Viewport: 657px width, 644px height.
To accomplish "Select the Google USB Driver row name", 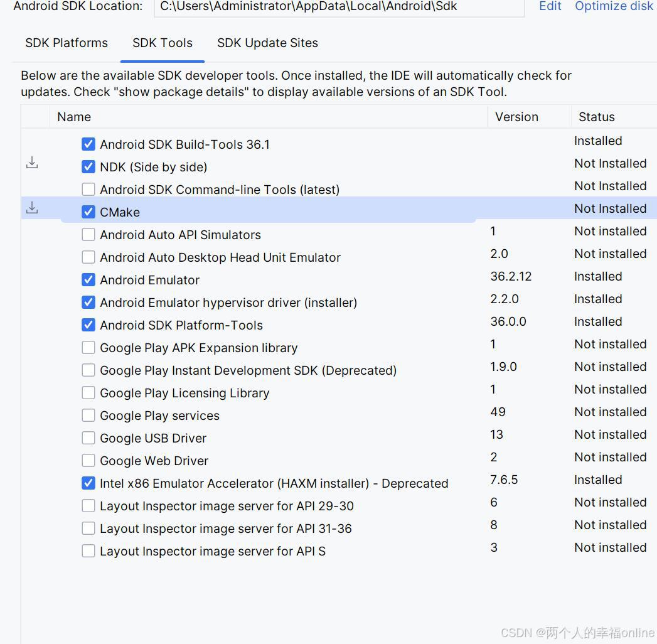I will 153,438.
